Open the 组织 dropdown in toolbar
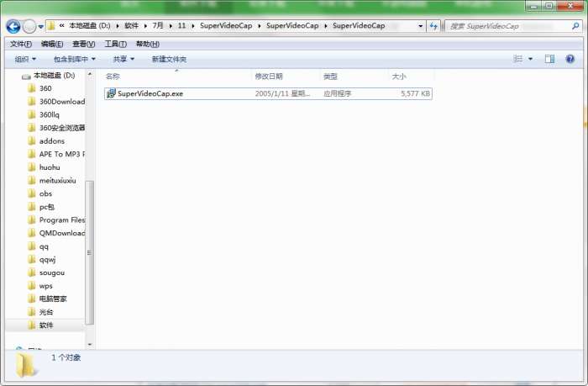 (25, 59)
